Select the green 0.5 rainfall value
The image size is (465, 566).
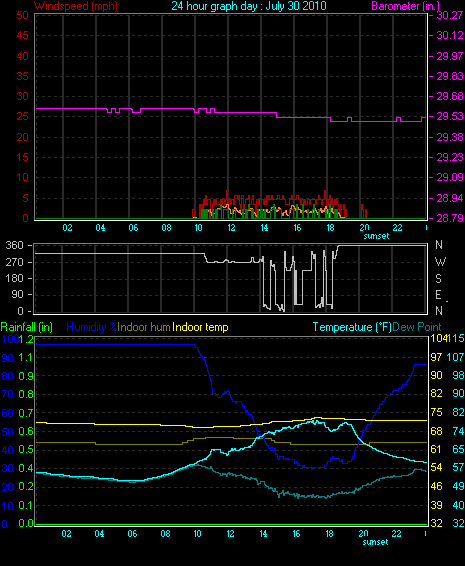tap(26, 450)
